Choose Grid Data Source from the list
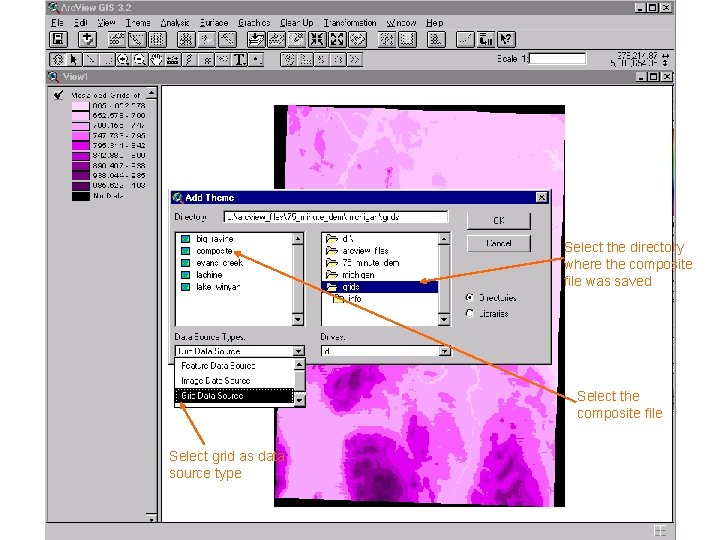The image size is (720, 540). tap(234, 396)
